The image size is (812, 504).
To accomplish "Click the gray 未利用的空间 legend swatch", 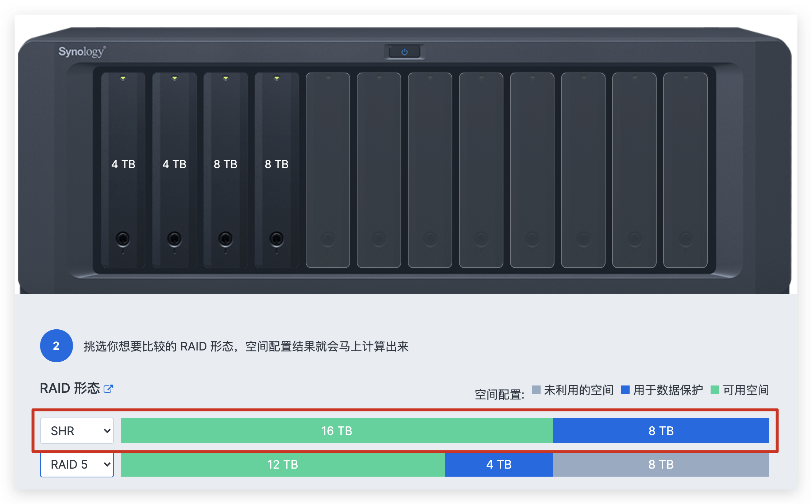I will click(x=536, y=389).
